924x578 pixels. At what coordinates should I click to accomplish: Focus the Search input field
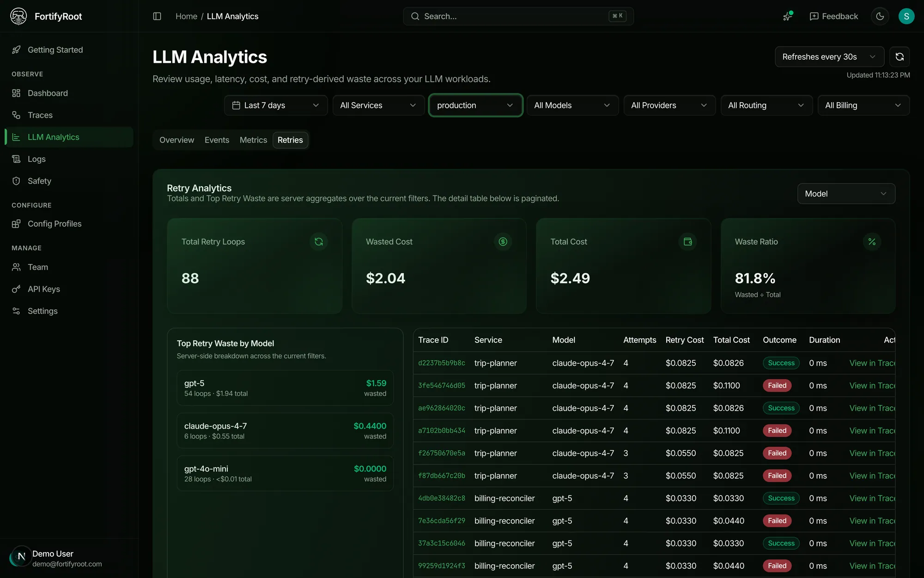518,16
